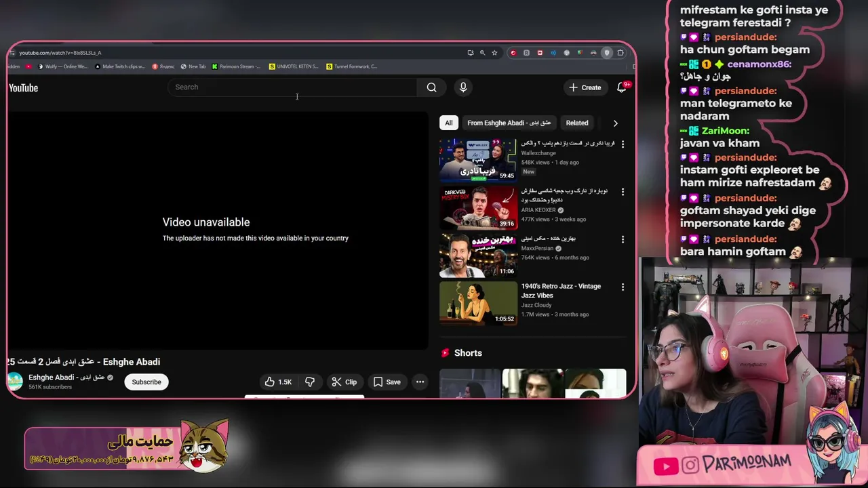Click the shield extension icon in toolbar
The width and height of the screenshot is (868, 488).
point(607,53)
